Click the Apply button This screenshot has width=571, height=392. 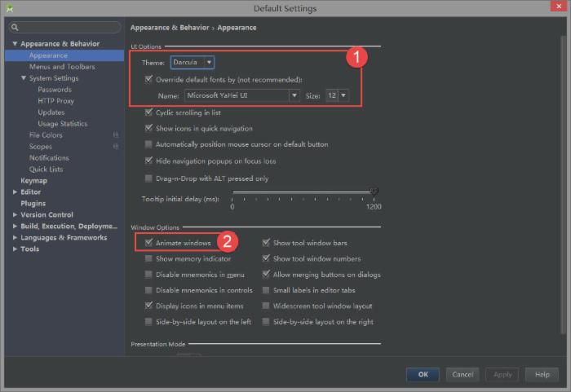click(x=502, y=375)
